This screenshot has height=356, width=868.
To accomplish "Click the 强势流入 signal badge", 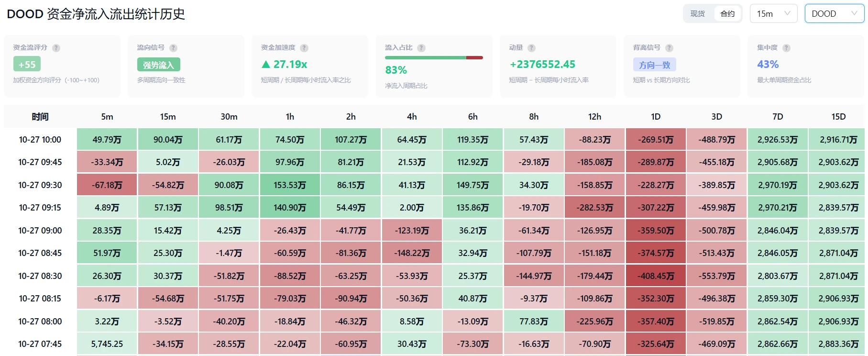I will (159, 65).
